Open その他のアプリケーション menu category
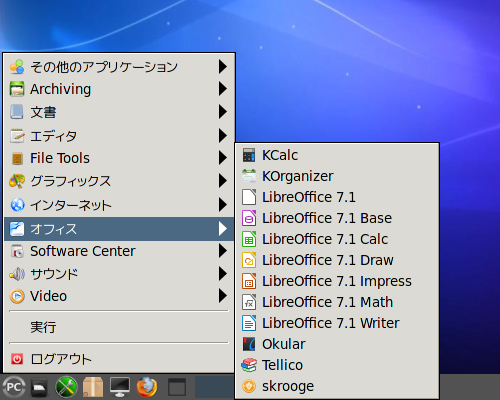Image resolution: width=500 pixels, height=400 pixels. [x=119, y=67]
